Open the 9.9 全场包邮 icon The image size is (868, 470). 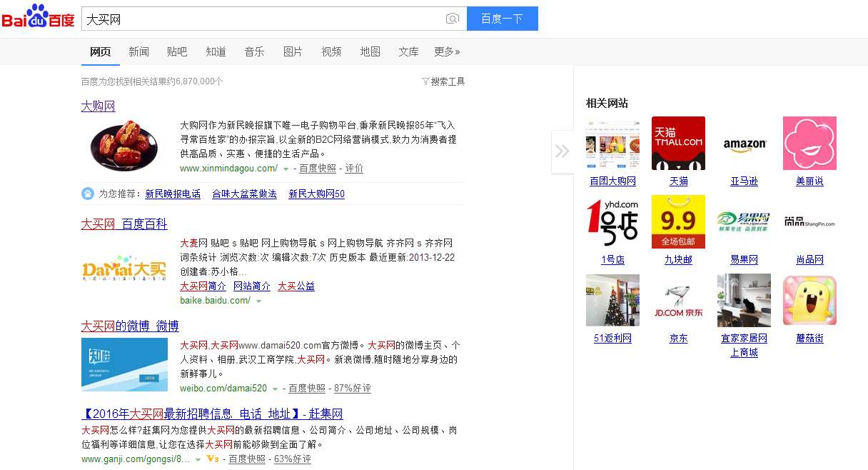pos(678,221)
